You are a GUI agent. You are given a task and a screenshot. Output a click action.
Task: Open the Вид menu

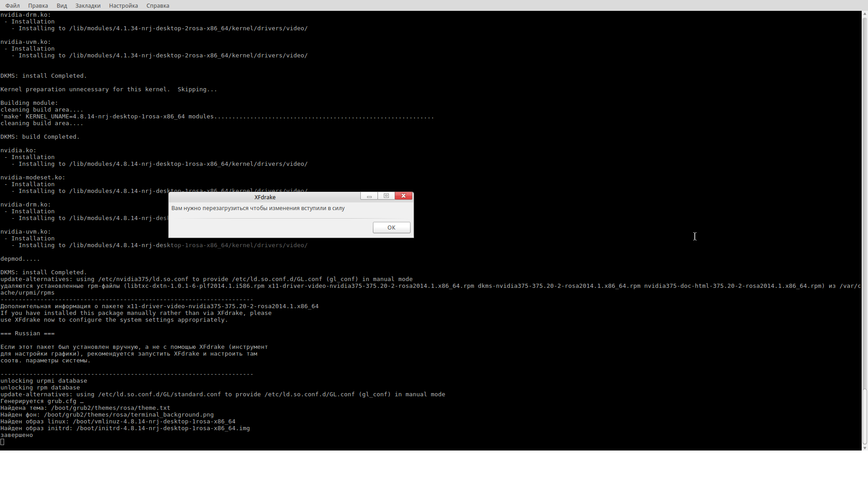(62, 5)
